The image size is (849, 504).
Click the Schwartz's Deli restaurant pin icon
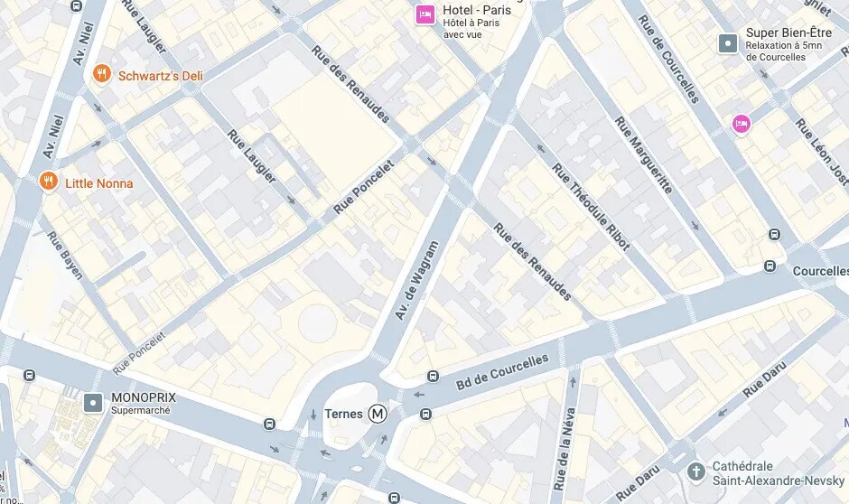coord(102,73)
